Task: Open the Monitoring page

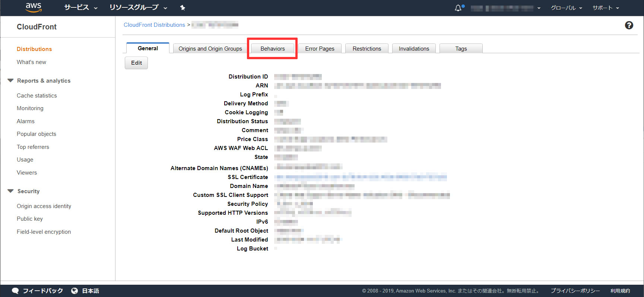Action: point(30,108)
